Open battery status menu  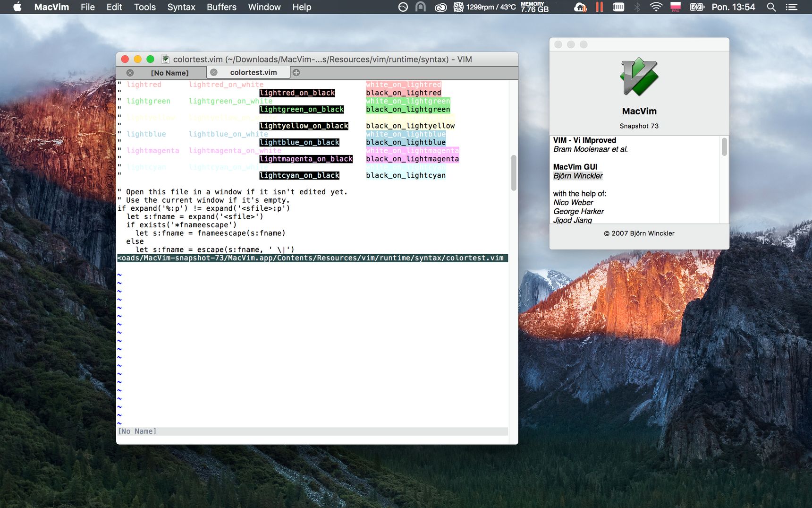[x=697, y=7]
